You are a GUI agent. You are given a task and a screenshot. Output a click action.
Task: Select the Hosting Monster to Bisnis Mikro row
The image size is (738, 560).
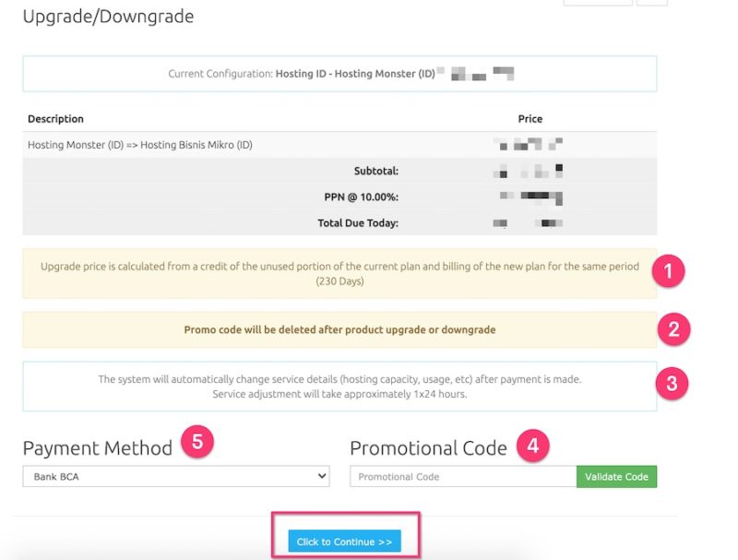pyautogui.click(x=140, y=145)
